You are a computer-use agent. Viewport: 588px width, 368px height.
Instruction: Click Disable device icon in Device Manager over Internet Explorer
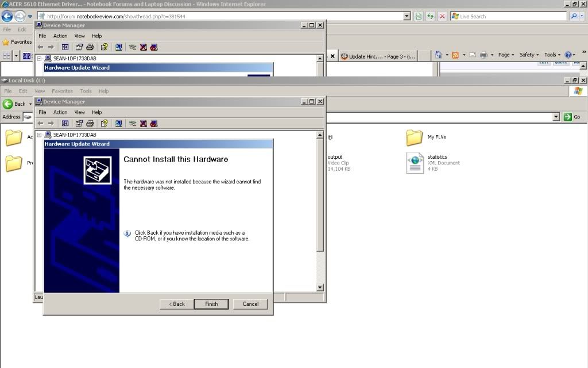pyautogui.click(x=154, y=47)
